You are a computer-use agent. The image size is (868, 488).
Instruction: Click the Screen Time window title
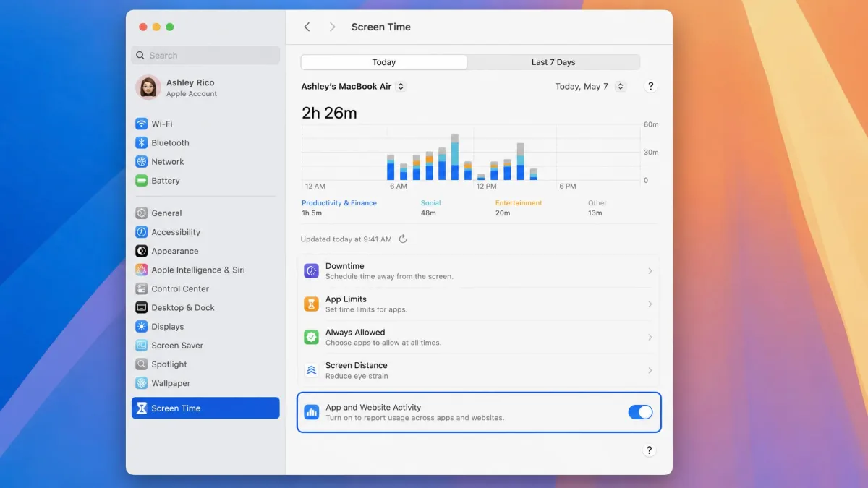point(381,27)
